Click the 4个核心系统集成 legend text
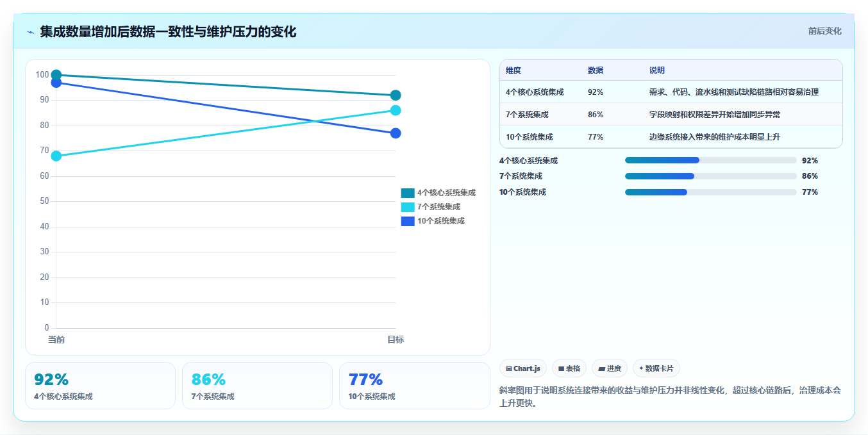The height and width of the screenshot is (435, 868). click(x=446, y=193)
